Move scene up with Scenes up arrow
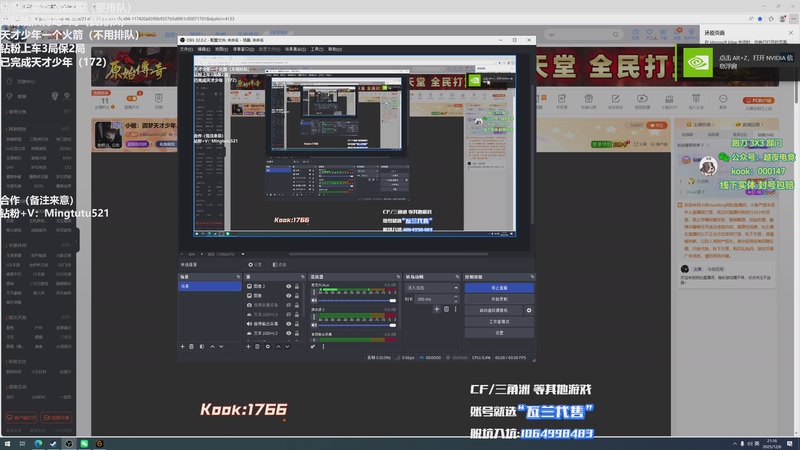800x450 pixels. pyautogui.click(x=212, y=346)
